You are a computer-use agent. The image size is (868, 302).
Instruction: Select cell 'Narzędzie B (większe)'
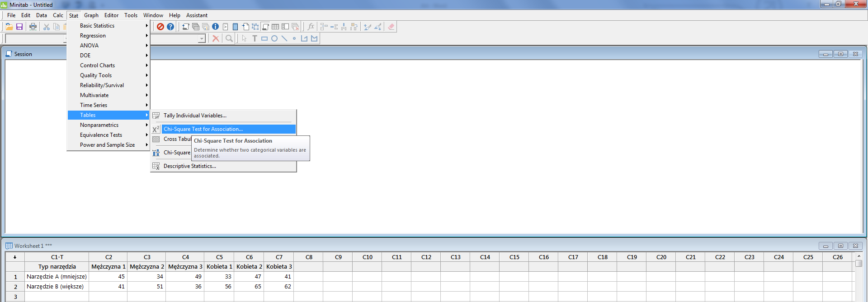[57, 287]
